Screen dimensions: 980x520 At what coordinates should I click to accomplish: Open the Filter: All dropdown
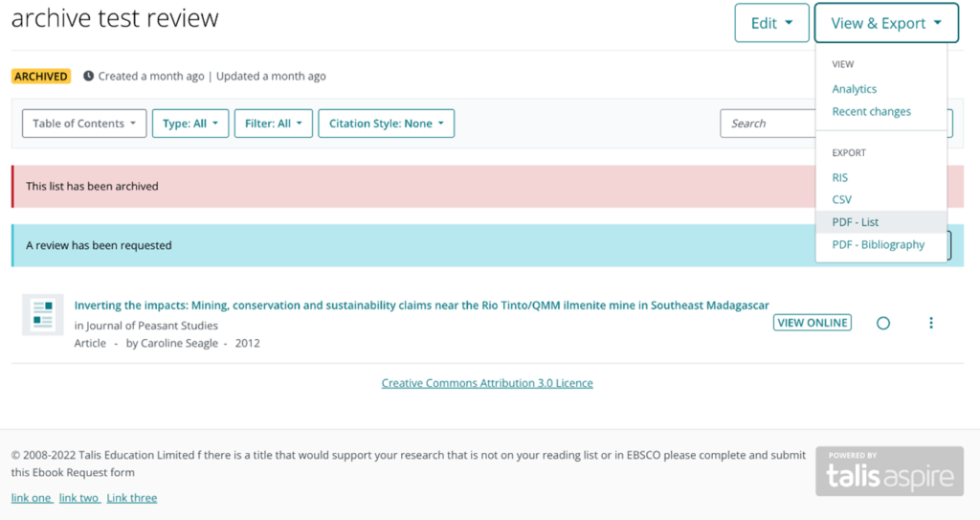tap(273, 124)
